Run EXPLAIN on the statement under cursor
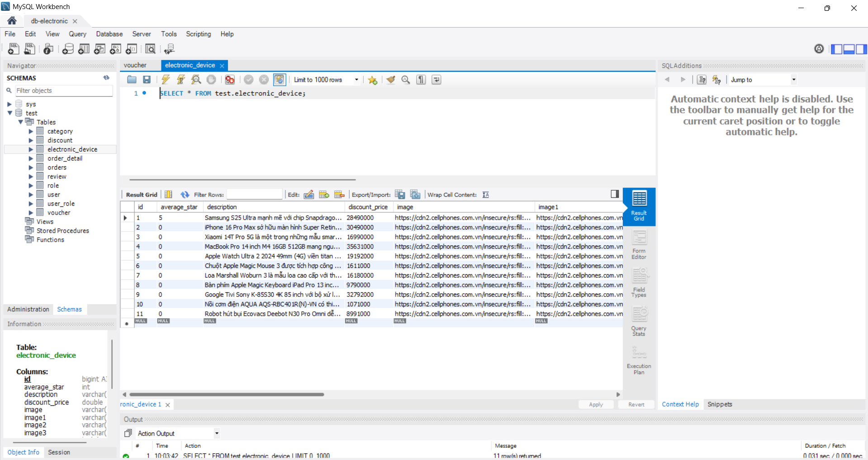The width and height of the screenshot is (868, 460). tap(196, 80)
